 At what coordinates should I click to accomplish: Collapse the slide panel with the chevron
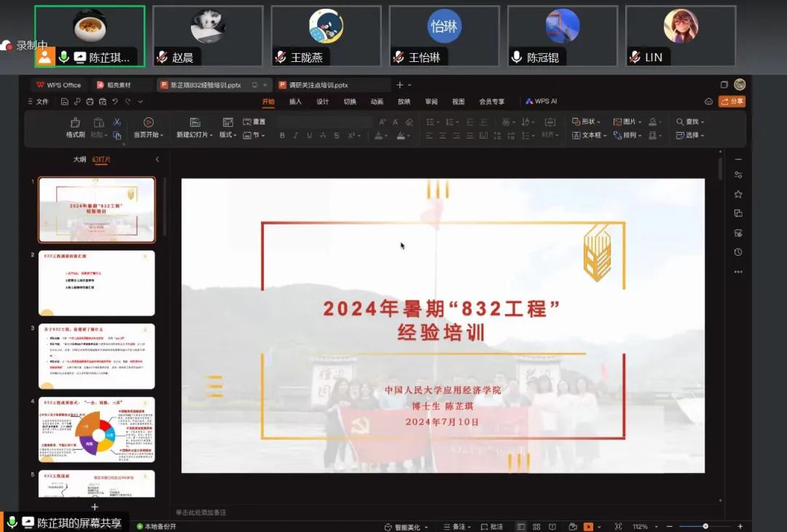click(157, 159)
